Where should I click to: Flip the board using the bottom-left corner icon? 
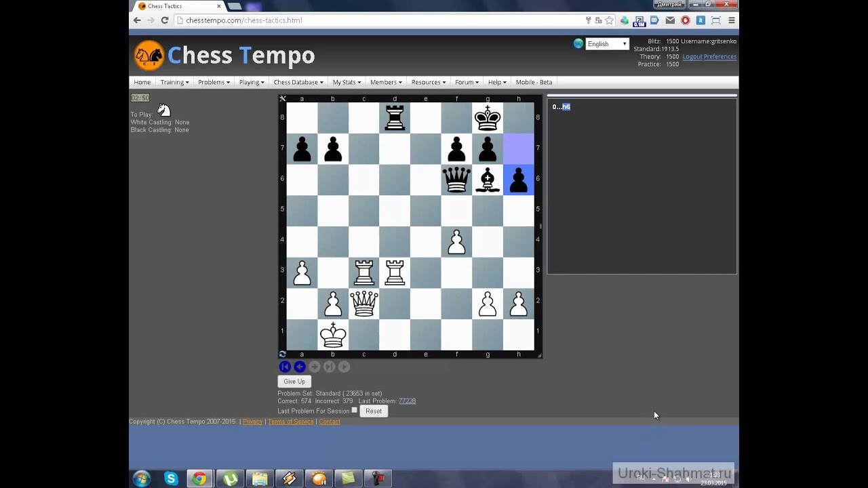pos(283,354)
